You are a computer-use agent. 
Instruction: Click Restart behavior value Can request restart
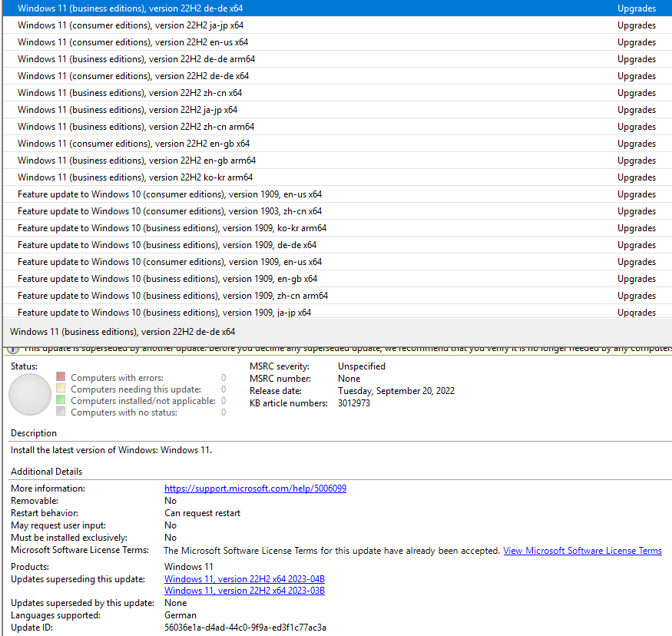(x=202, y=513)
